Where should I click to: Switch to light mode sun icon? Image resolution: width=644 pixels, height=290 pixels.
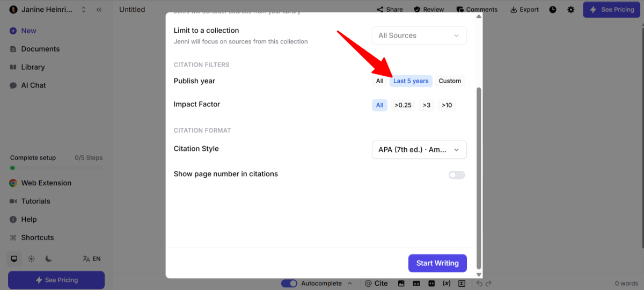click(x=31, y=259)
